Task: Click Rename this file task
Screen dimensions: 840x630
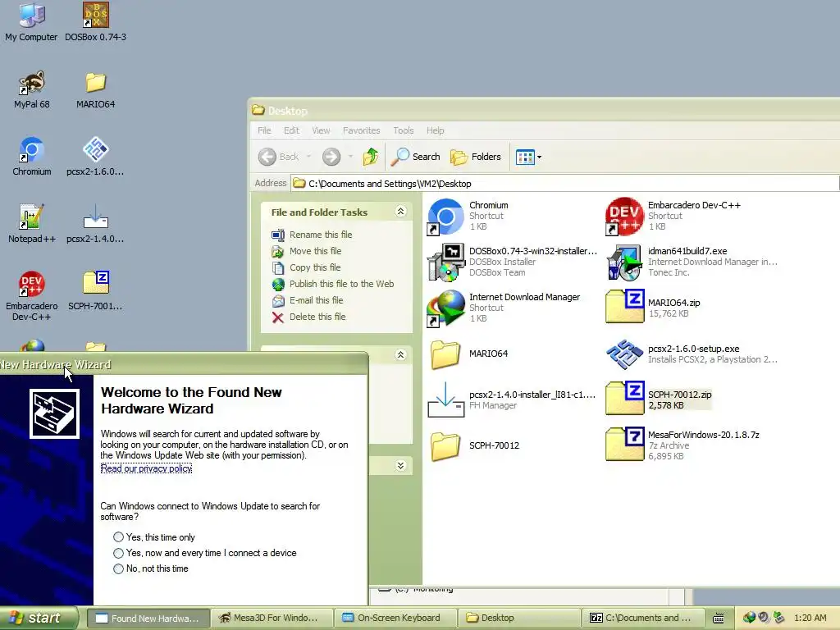Action: pyautogui.click(x=313, y=235)
